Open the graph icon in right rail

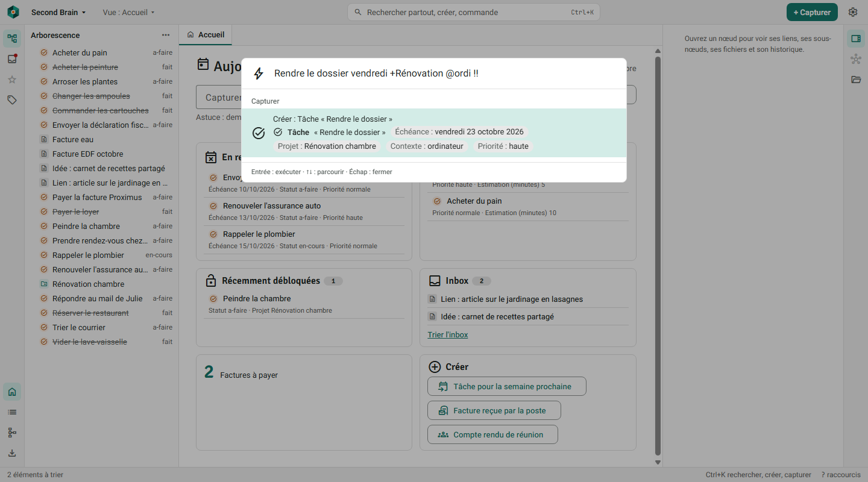coord(856,59)
